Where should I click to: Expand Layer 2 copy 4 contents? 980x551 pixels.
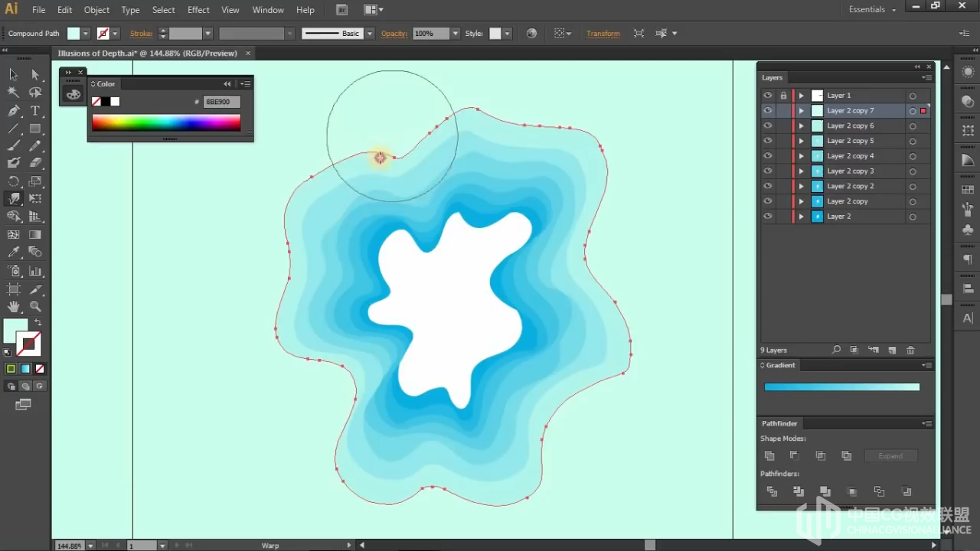[802, 156]
